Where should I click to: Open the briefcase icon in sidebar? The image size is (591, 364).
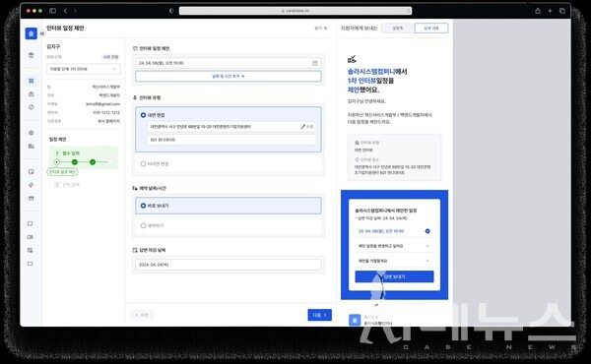[x=31, y=93]
